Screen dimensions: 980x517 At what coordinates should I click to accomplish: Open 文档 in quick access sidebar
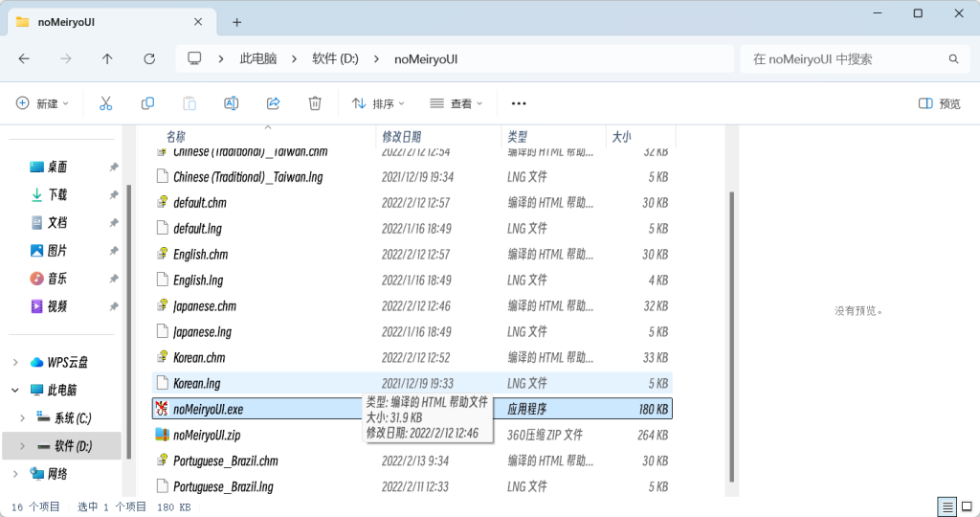pyautogui.click(x=57, y=222)
